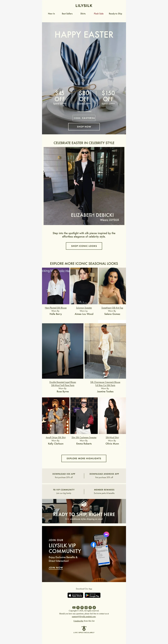Open the Facebook social icon in footer
Viewport: 168px width, 644px height.
[x=90, y=607]
